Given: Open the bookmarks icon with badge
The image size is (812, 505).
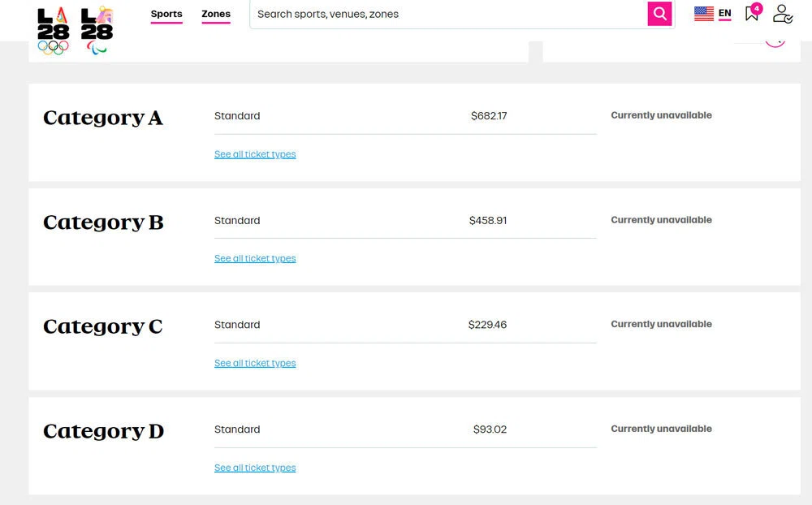Looking at the screenshot, I should [751, 14].
